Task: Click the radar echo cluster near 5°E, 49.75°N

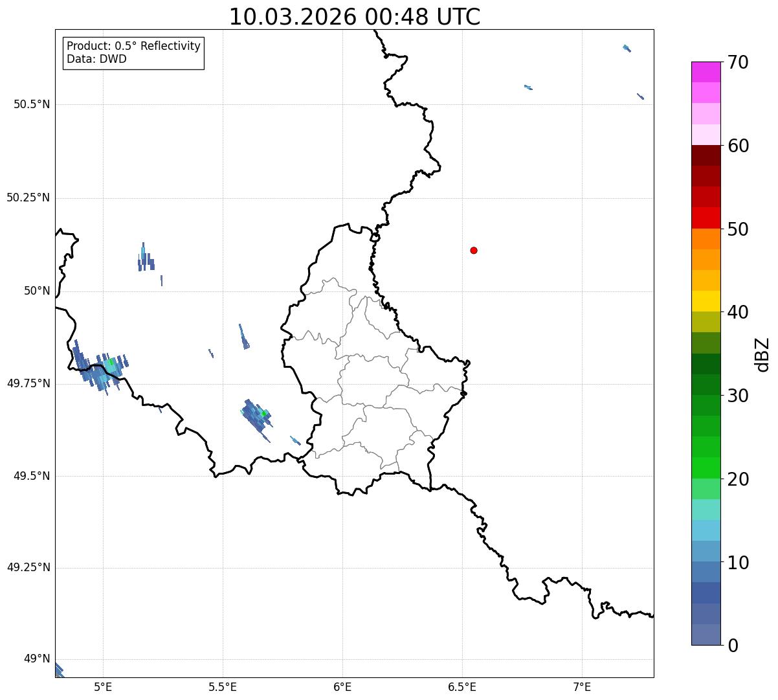Action: pos(98,370)
